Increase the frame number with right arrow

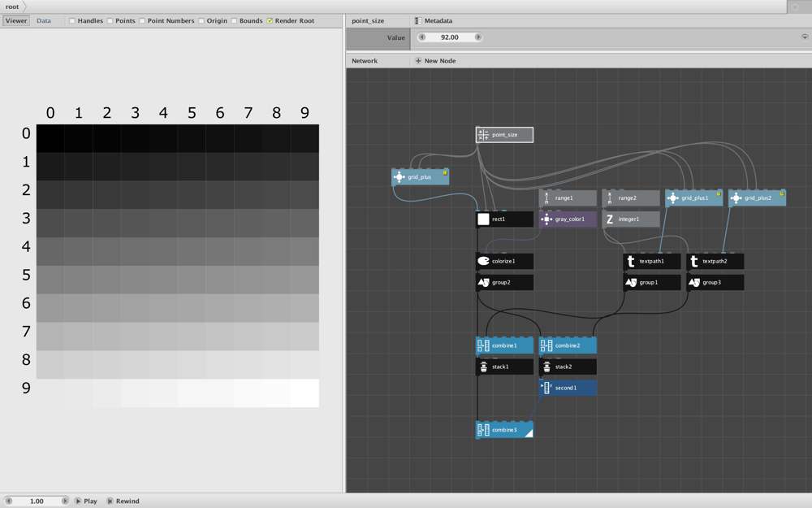[x=65, y=501]
